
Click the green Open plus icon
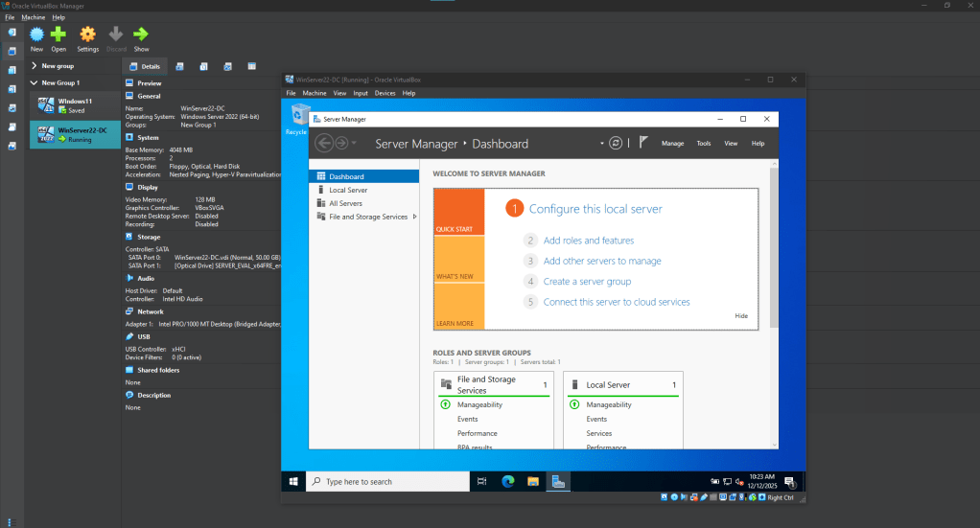pos(58,34)
